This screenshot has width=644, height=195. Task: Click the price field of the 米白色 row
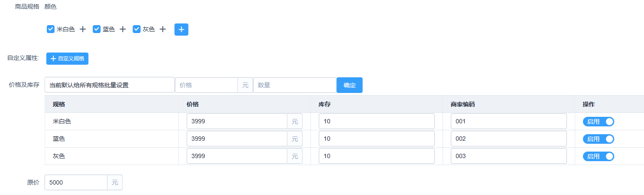tap(237, 122)
